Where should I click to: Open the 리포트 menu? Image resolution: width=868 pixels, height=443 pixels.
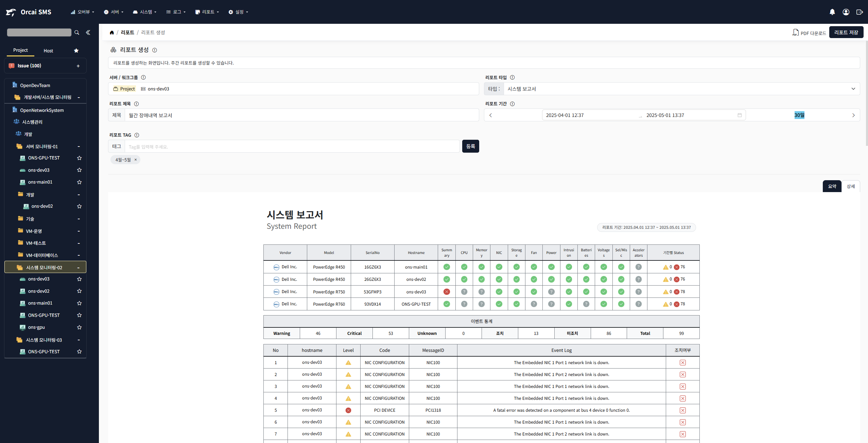pos(207,12)
